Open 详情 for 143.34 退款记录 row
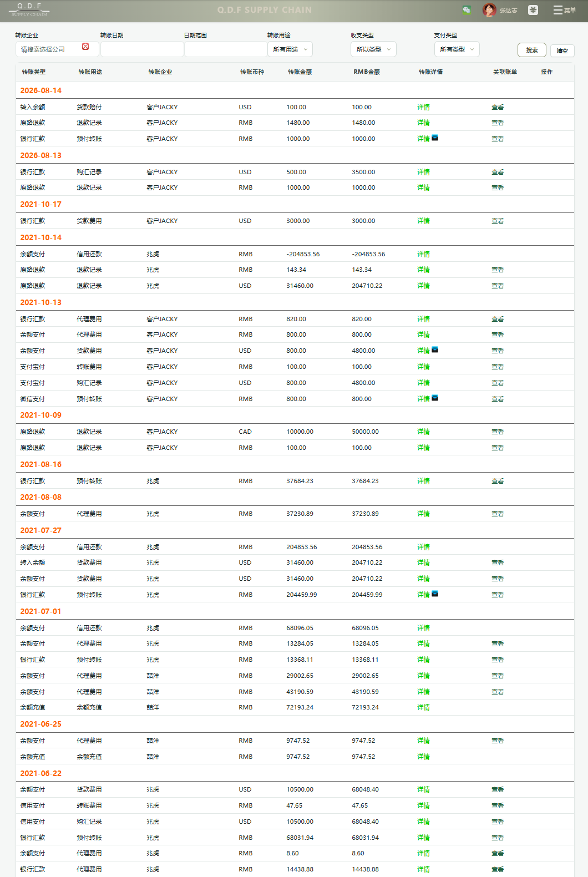The height and width of the screenshot is (877, 588). coord(423,270)
